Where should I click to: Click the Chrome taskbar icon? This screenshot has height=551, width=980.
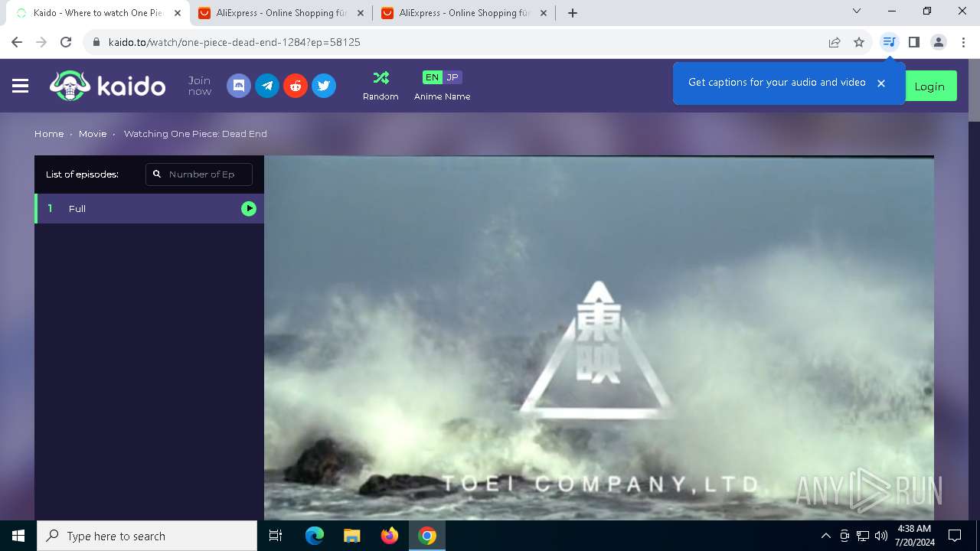[x=427, y=536]
